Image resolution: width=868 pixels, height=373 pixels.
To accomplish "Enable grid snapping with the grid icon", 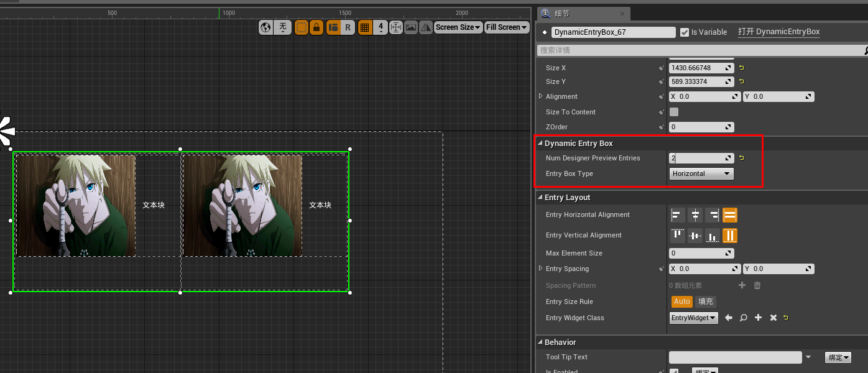I will (x=365, y=27).
